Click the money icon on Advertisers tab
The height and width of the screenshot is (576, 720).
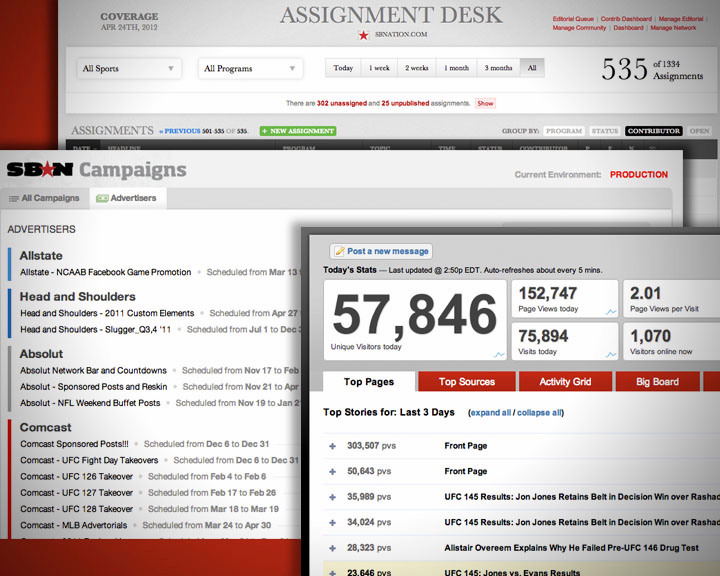(x=102, y=198)
